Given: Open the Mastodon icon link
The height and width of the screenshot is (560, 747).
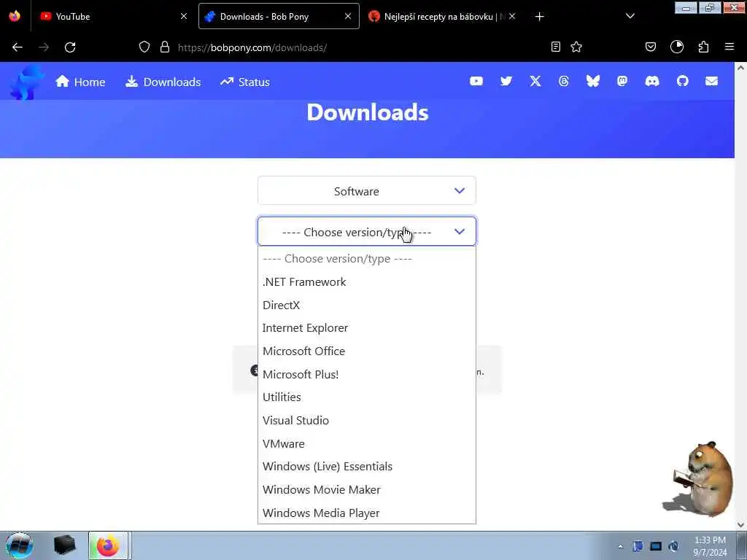Looking at the screenshot, I should pyautogui.click(x=622, y=82).
